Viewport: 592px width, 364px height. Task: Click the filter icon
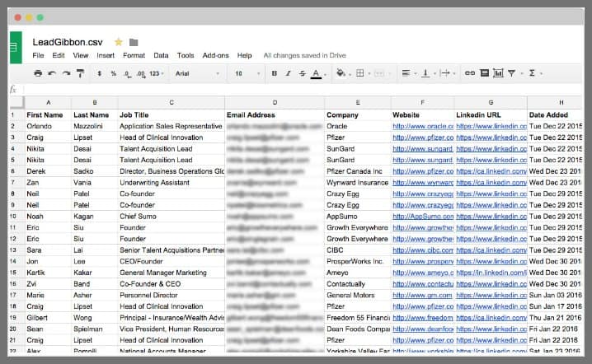[x=512, y=73]
